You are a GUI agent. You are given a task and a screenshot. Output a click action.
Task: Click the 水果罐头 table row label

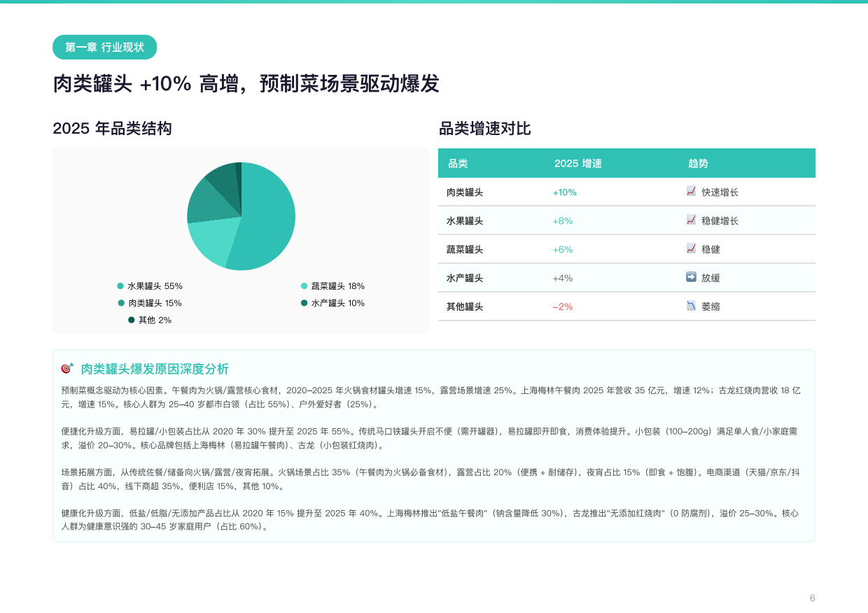point(465,221)
